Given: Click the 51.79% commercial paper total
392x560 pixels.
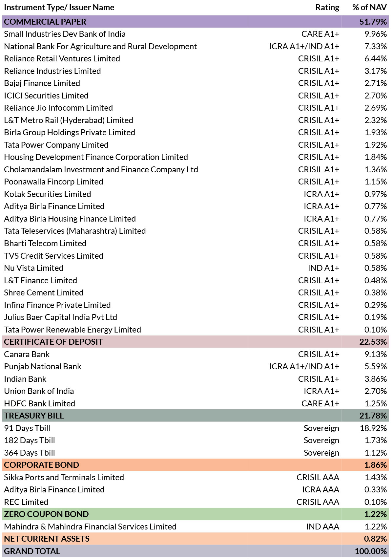Looking at the screenshot, I should click(373, 22).
